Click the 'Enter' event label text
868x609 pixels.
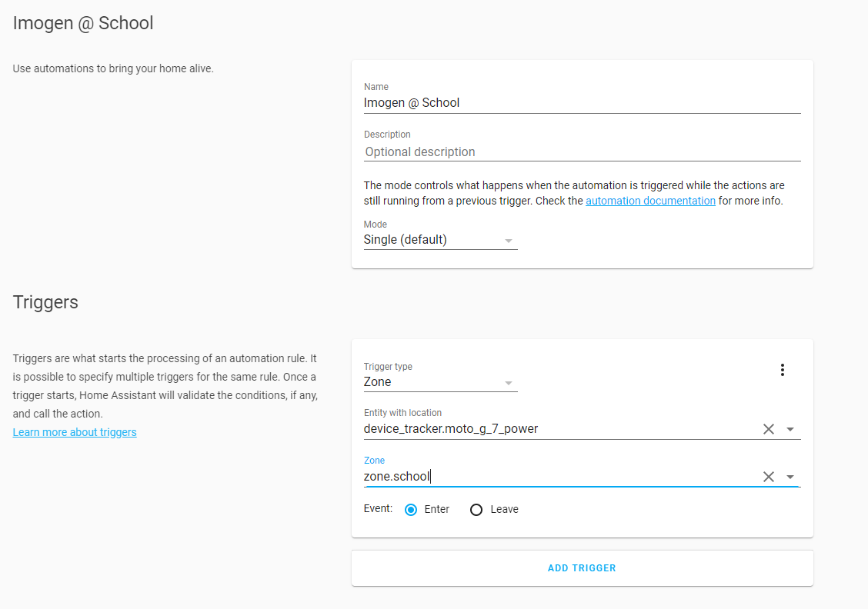(437, 510)
